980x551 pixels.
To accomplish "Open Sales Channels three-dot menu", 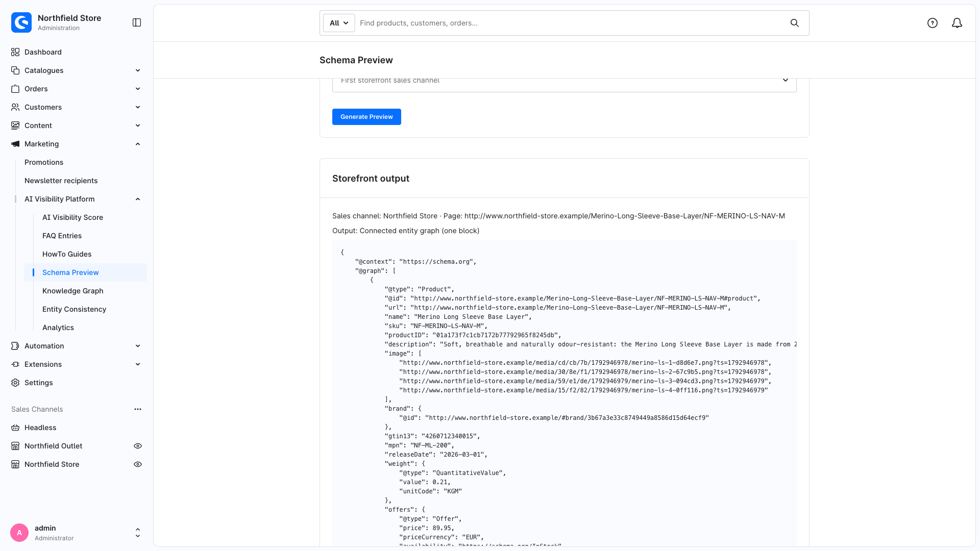I will (x=138, y=409).
